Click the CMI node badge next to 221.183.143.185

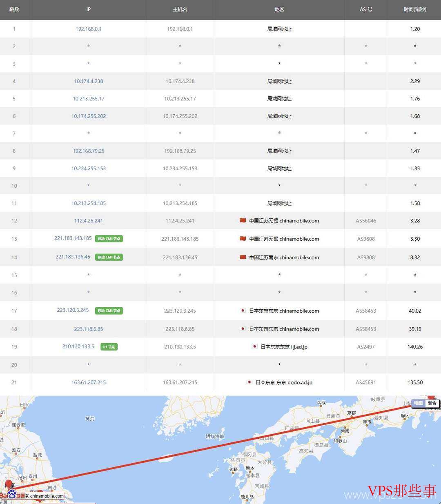click(109, 239)
